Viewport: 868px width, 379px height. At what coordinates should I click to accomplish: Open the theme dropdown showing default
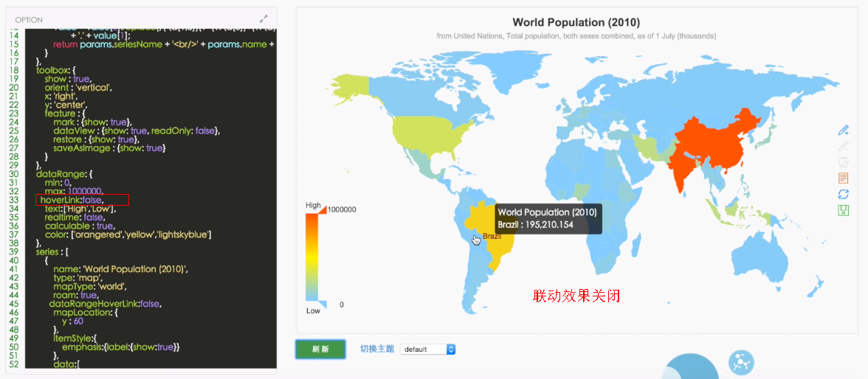pos(427,349)
